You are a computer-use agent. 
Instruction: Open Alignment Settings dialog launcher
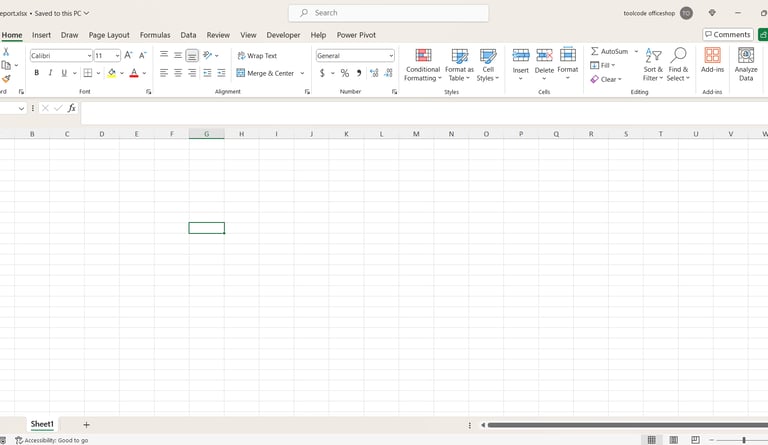coord(307,92)
